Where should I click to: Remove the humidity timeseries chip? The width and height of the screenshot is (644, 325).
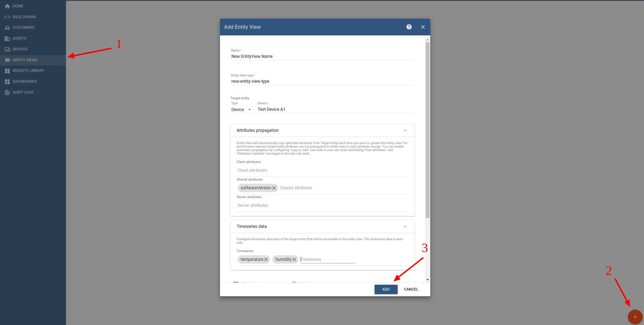294,259
